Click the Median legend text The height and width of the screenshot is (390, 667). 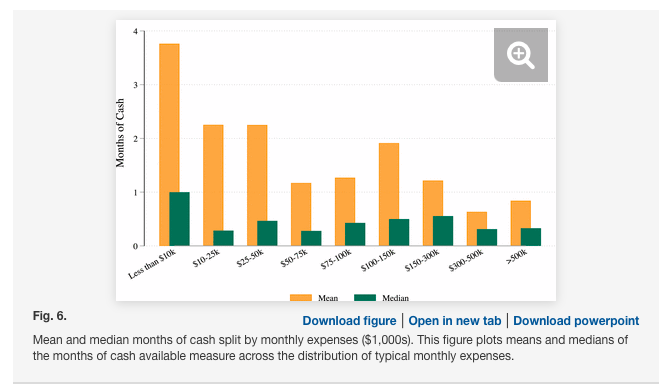tap(395, 298)
